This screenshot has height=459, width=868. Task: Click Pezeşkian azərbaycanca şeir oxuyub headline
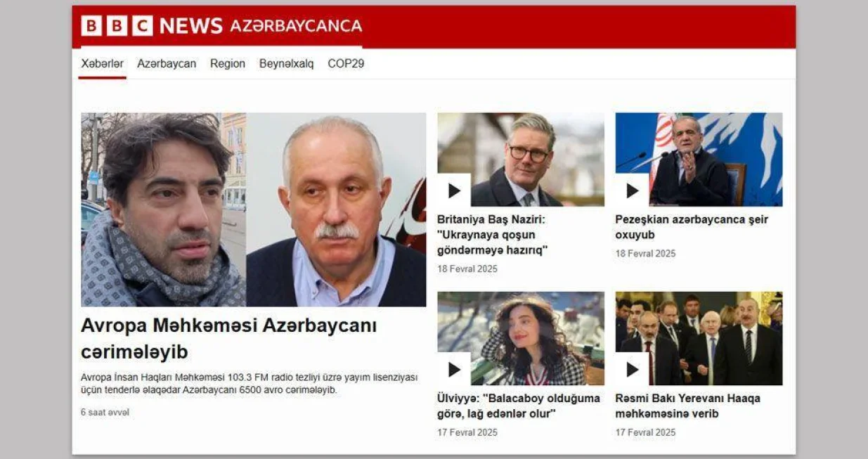[x=692, y=227]
